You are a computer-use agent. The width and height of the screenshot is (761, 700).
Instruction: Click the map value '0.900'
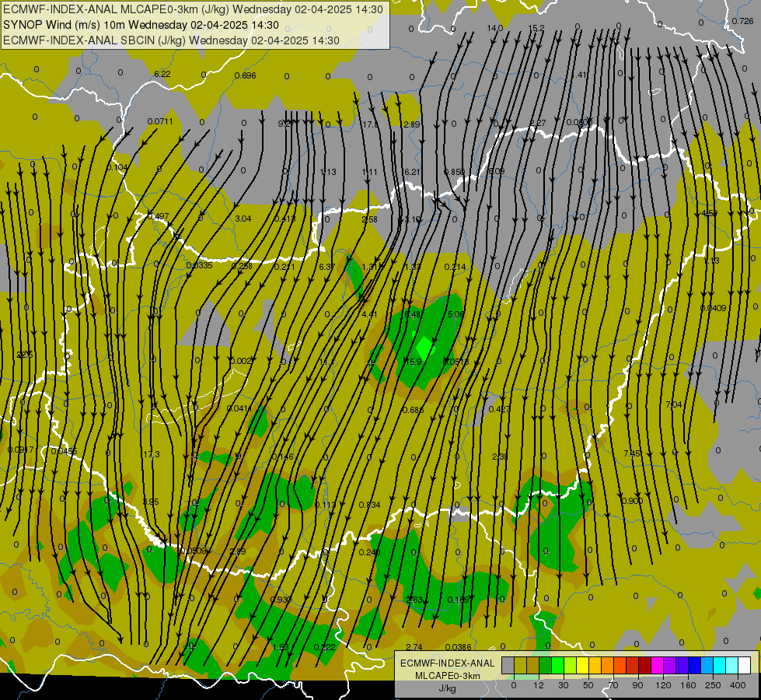coord(633,501)
